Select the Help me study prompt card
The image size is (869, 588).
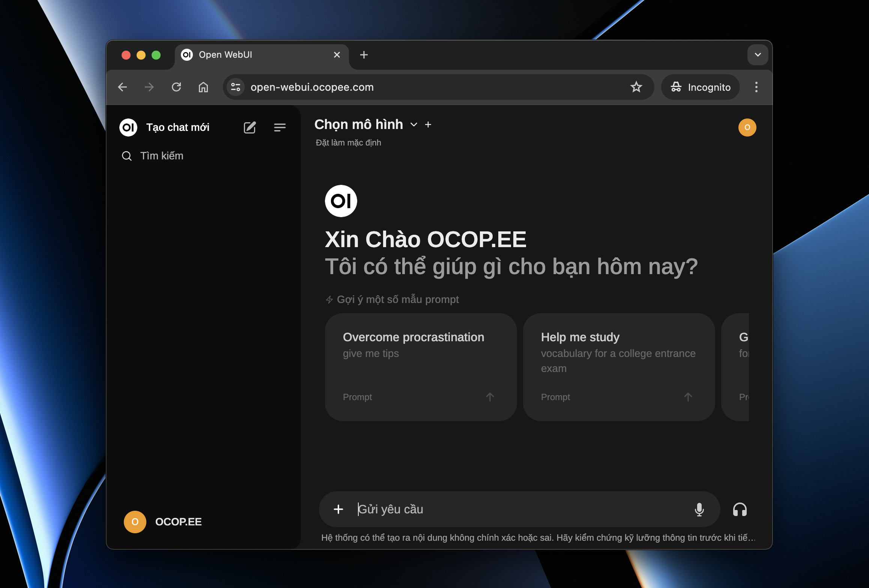(619, 367)
